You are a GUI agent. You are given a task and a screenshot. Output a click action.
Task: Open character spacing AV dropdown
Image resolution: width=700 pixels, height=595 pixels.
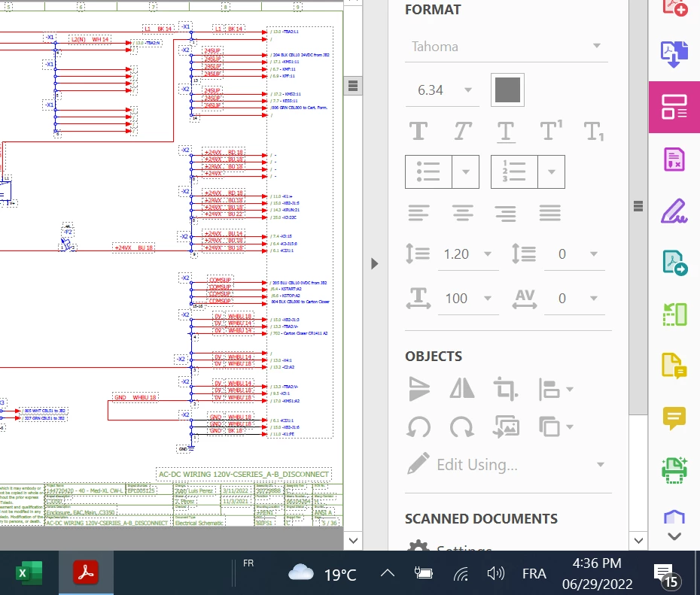[x=594, y=298]
